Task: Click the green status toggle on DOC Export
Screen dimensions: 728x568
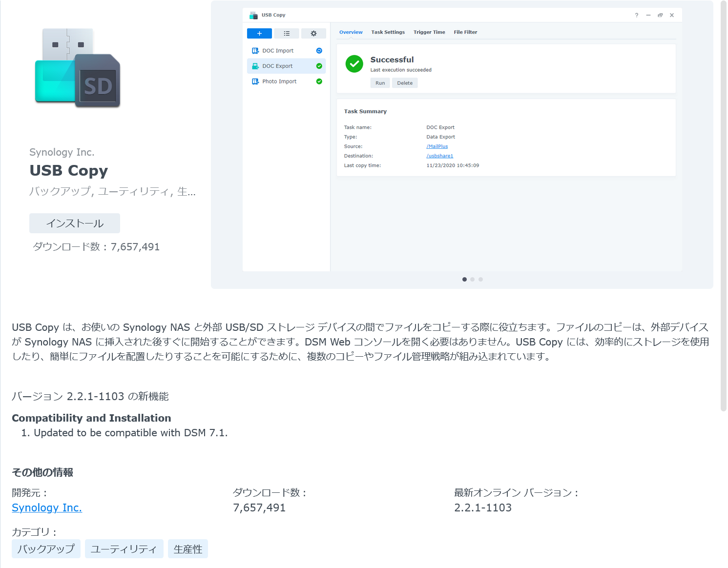Action: click(319, 66)
